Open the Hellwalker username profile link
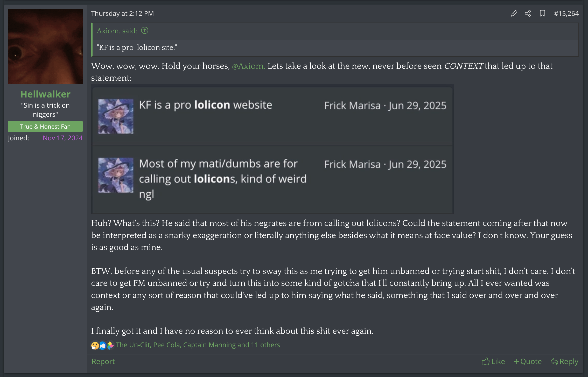 coord(45,94)
